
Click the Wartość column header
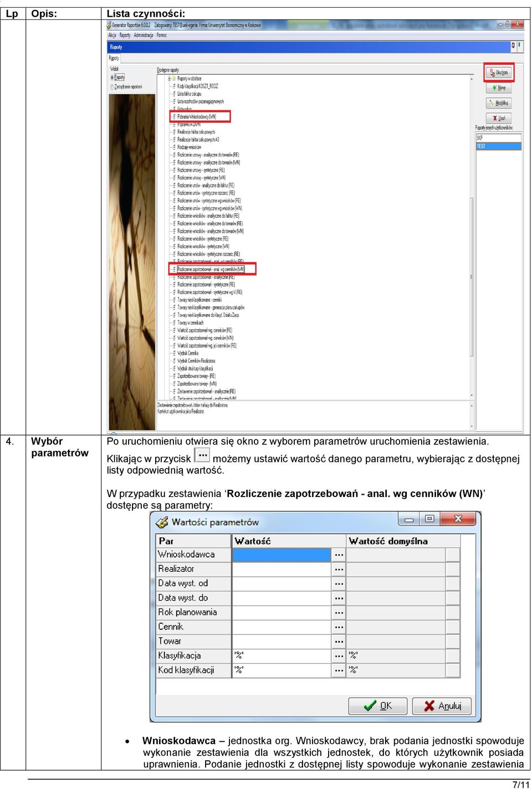[x=289, y=541]
